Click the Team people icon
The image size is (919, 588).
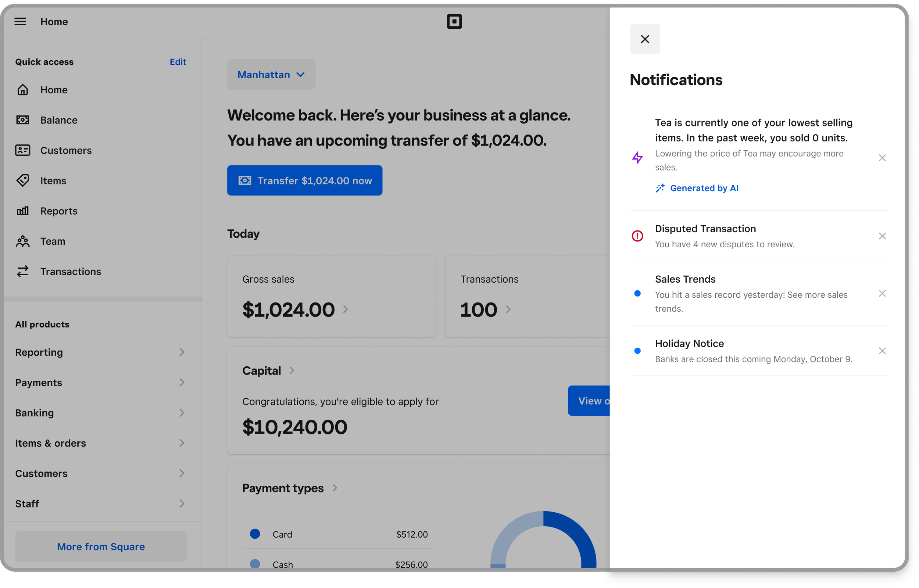coord(23,241)
